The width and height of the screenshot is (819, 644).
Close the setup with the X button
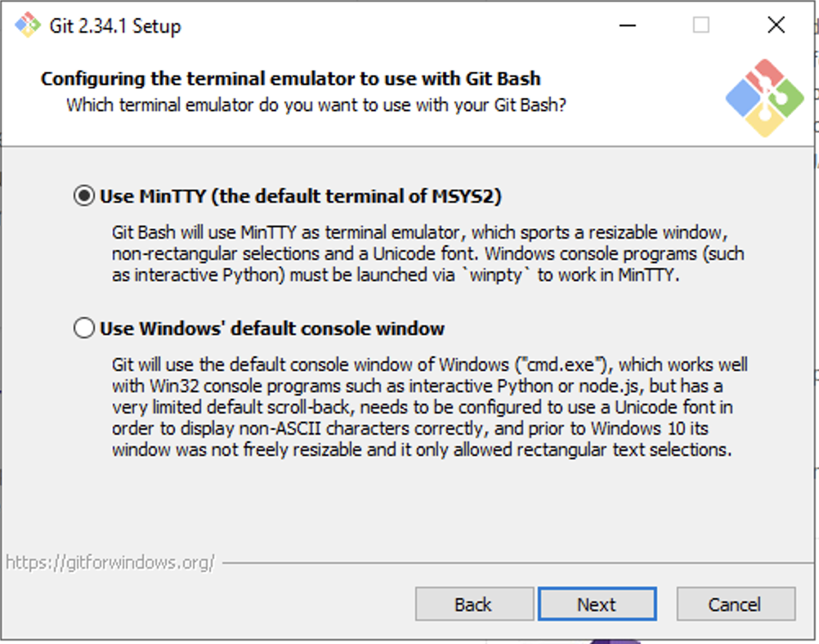(775, 25)
